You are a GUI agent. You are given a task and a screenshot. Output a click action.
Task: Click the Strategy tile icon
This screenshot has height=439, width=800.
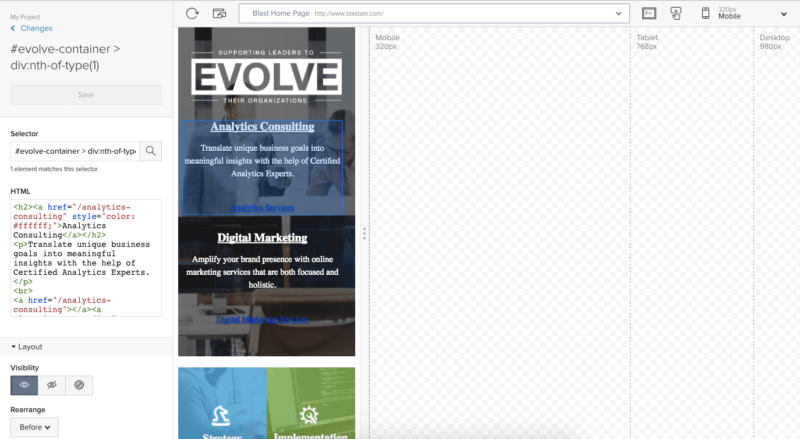pyautogui.click(x=221, y=416)
